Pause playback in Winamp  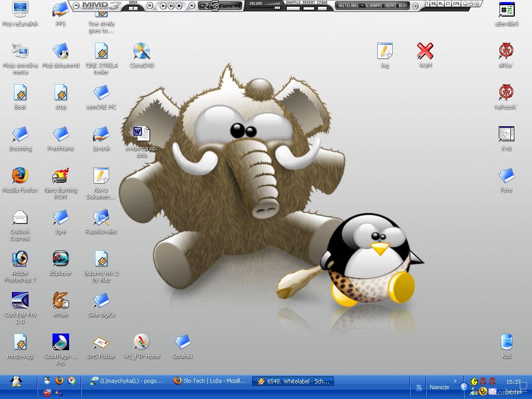pos(171,6)
